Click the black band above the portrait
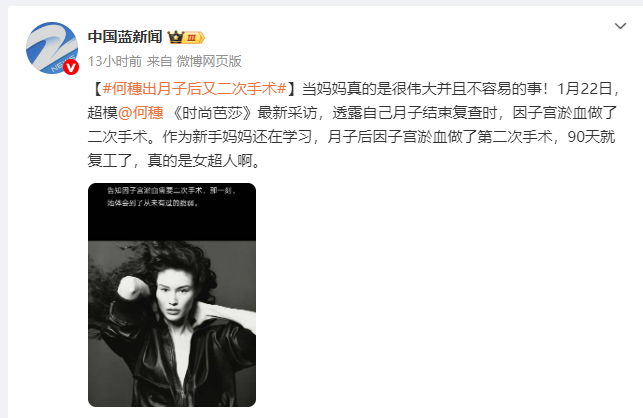Image resolution: width=643 pixels, height=418 pixels. pyautogui.click(x=172, y=212)
